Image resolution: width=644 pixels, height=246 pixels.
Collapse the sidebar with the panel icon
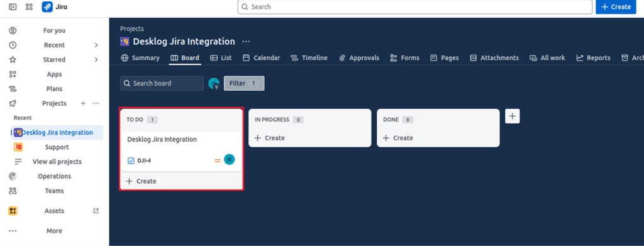click(13, 7)
